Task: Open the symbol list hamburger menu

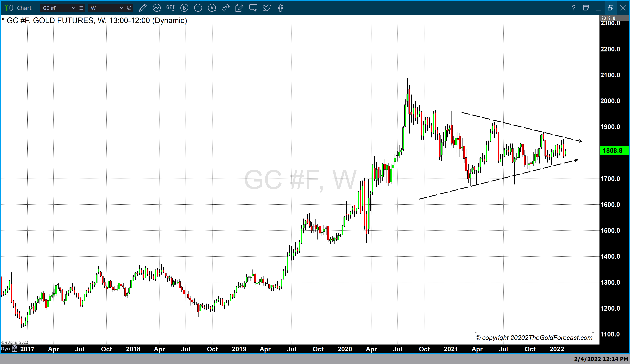Action: point(81,8)
